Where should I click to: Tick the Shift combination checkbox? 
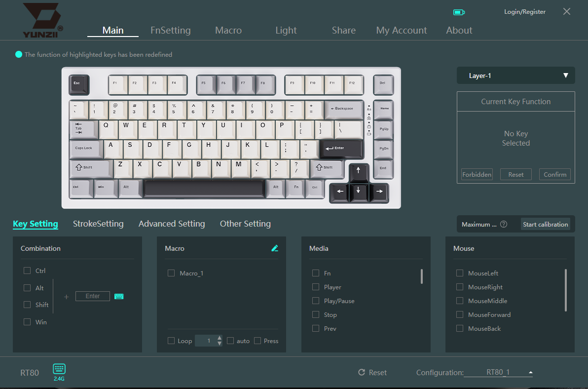[x=27, y=305]
